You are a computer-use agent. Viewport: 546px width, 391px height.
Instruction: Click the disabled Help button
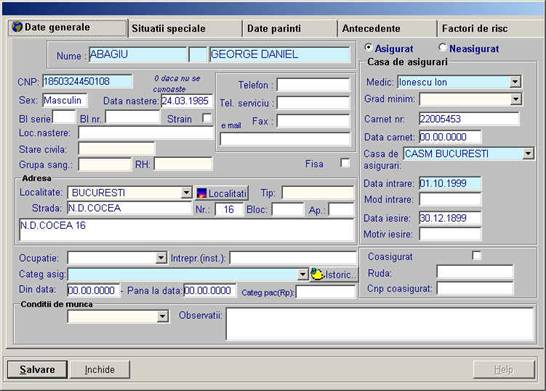click(x=504, y=369)
